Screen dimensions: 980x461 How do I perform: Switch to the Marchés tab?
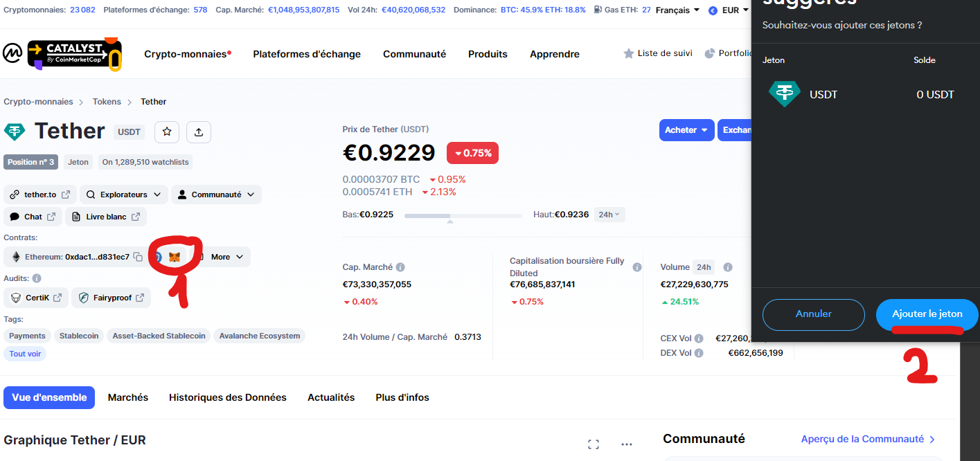tap(128, 397)
